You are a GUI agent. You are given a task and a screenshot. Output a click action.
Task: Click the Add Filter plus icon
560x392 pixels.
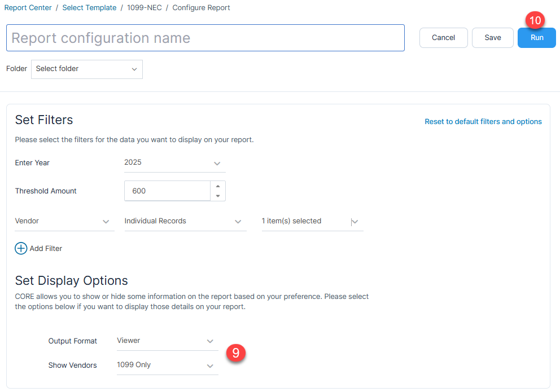[21, 248]
